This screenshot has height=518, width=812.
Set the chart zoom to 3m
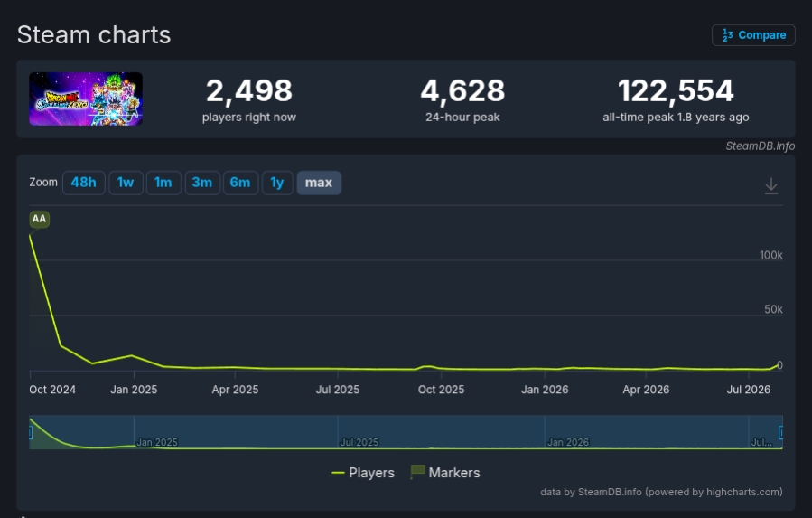pyautogui.click(x=202, y=183)
